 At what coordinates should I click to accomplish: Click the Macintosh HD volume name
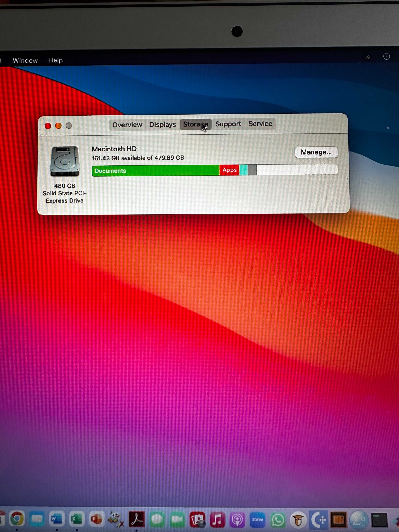point(114,149)
